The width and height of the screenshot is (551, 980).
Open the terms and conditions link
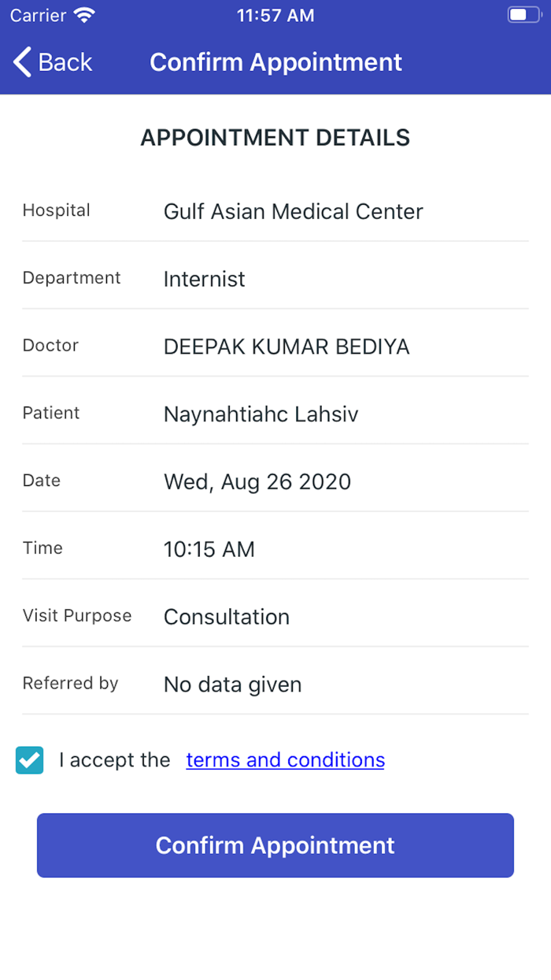coord(285,760)
